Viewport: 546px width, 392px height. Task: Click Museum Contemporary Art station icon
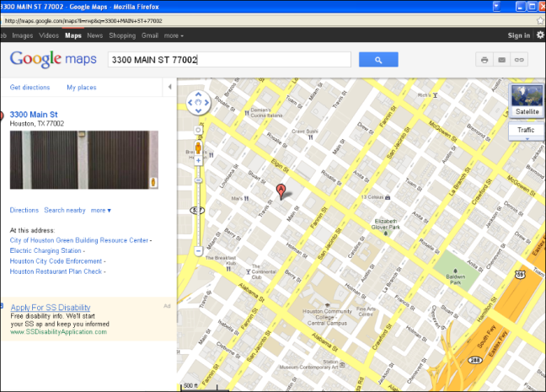[342, 365]
